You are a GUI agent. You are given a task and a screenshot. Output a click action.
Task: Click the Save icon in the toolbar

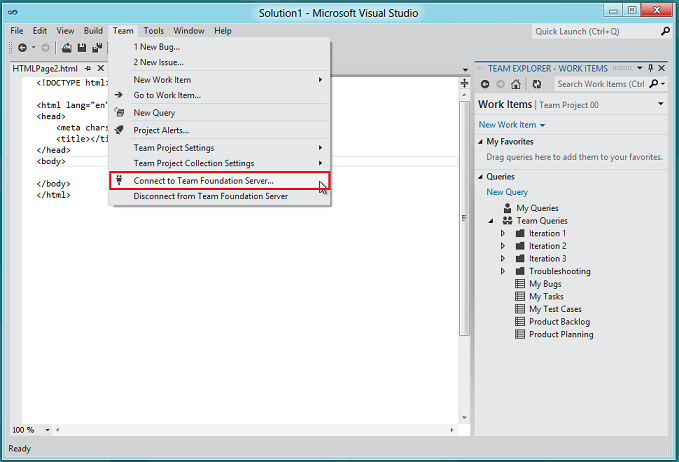82,47
